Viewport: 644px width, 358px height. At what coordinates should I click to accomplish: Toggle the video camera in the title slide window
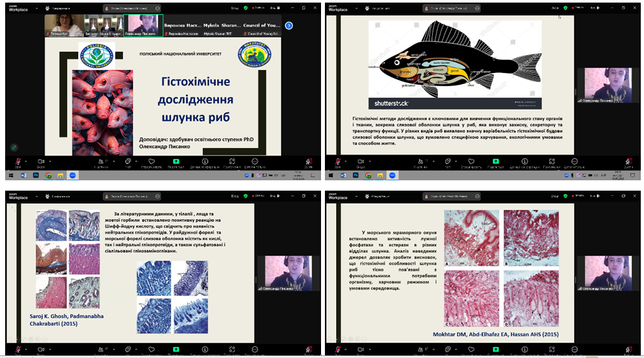coord(41,161)
